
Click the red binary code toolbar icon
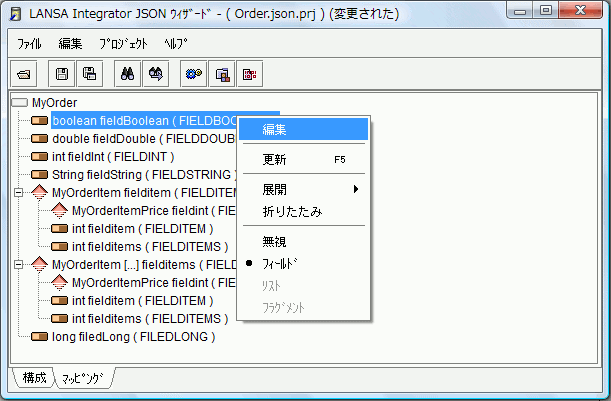[250, 74]
